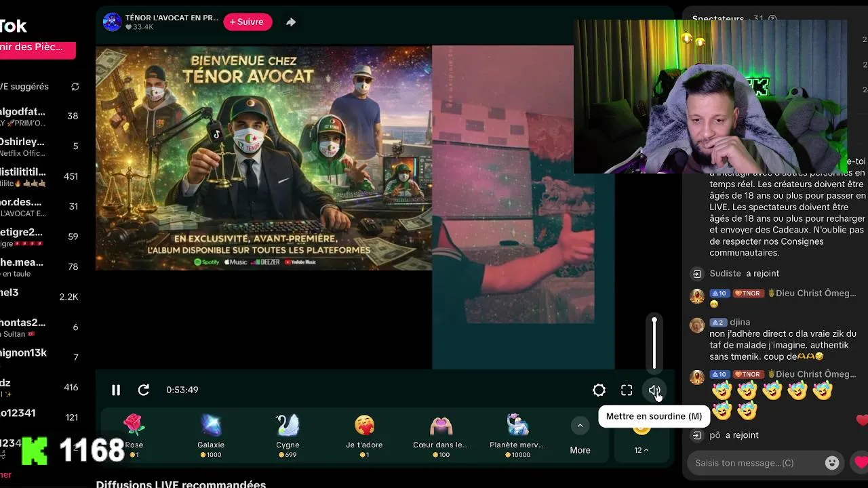Open suggested live with 451 viewers
This screenshot has width=868, height=488.
[x=39, y=176]
